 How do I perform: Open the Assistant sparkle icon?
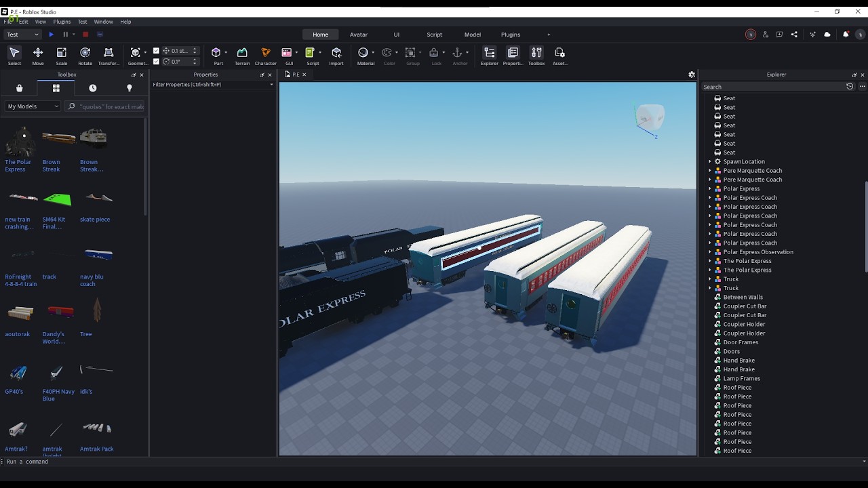coord(812,35)
